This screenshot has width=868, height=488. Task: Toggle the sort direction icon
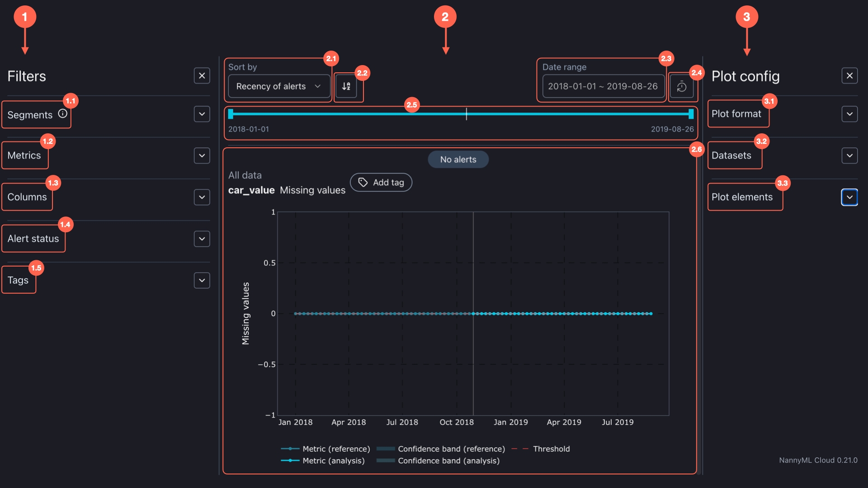point(346,86)
